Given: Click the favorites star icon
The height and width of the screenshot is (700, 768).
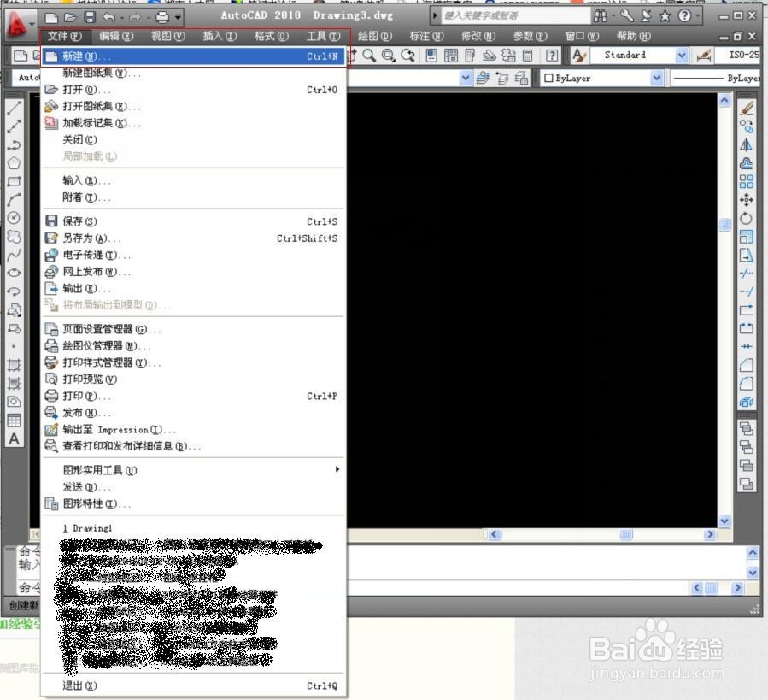Looking at the screenshot, I should tap(665, 16).
